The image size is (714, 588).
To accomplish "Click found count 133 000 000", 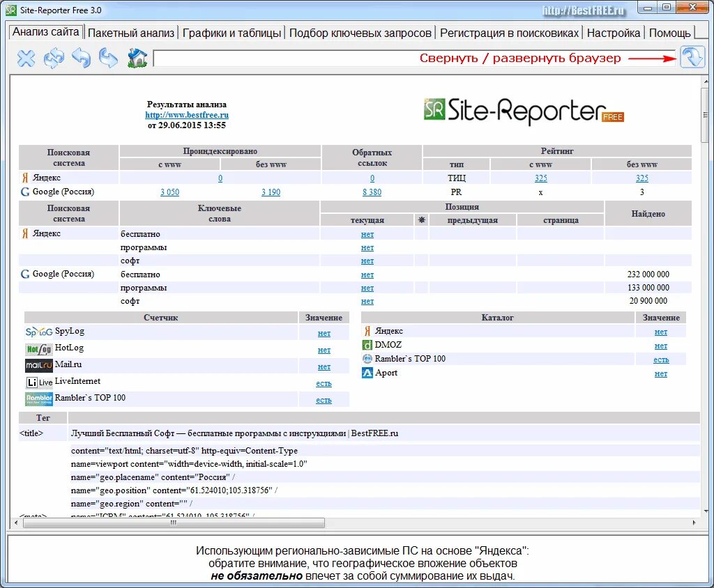I will coord(648,288).
